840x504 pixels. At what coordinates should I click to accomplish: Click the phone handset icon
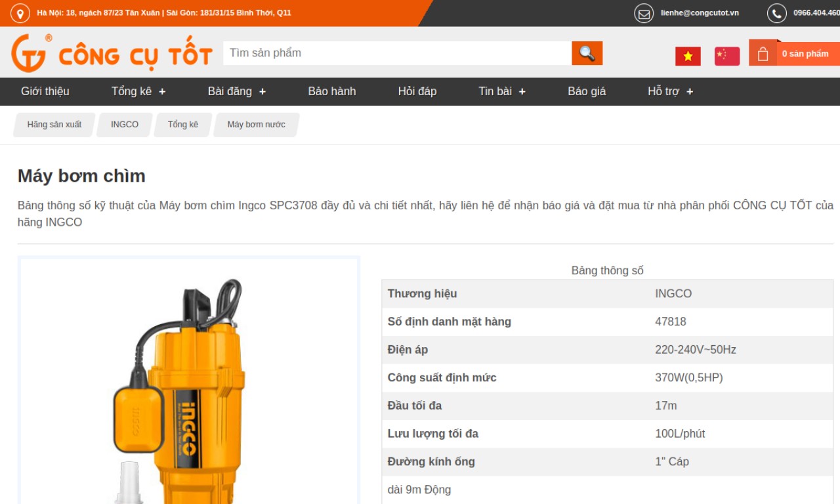coord(777,13)
